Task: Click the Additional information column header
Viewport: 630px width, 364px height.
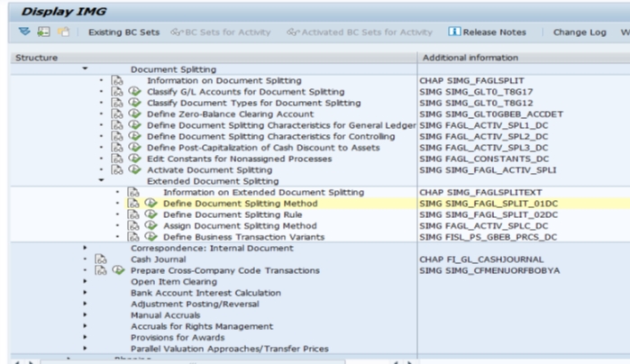Action: 524,58
